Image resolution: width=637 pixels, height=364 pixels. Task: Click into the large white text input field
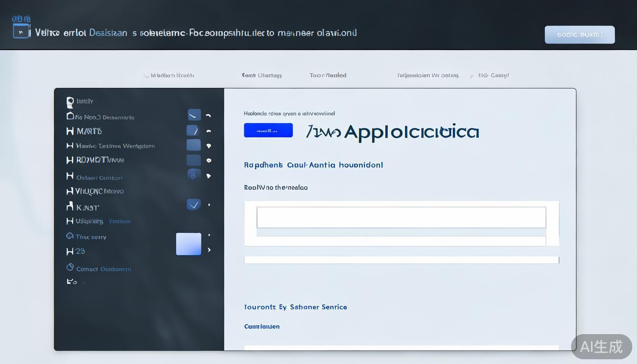click(401, 217)
